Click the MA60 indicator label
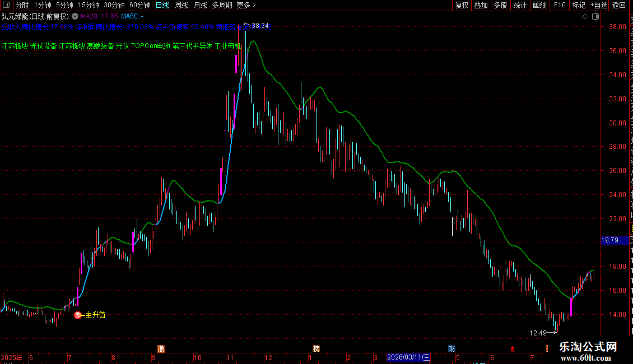 [x=132, y=17]
